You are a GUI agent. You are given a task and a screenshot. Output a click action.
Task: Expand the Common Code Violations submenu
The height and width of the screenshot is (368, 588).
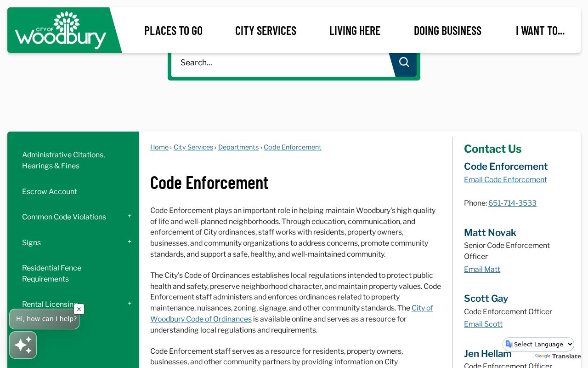(x=130, y=216)
